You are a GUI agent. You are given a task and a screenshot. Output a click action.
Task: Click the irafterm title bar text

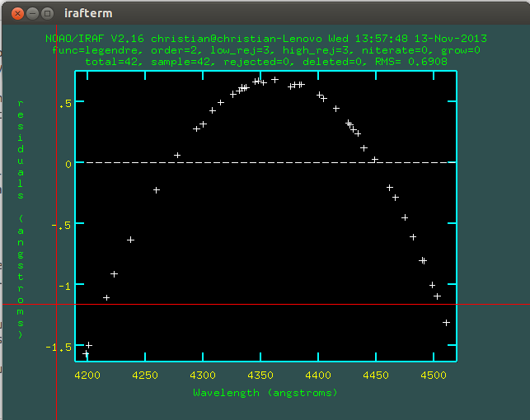[x=88, y=13]
